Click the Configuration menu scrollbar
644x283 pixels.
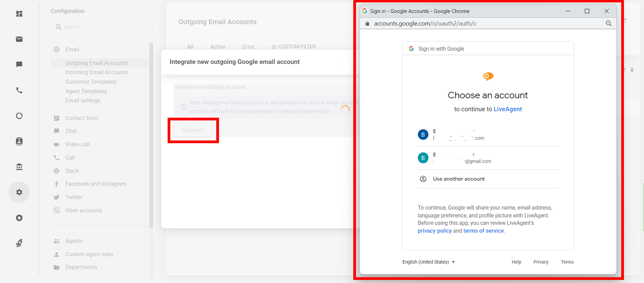pyautogui.click(x=151, y=135)
